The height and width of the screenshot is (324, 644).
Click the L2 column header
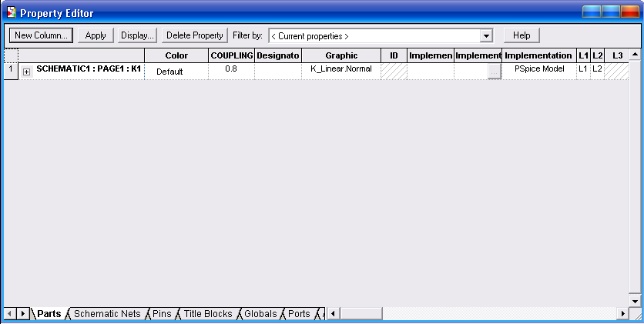click(x=597, y=55)
